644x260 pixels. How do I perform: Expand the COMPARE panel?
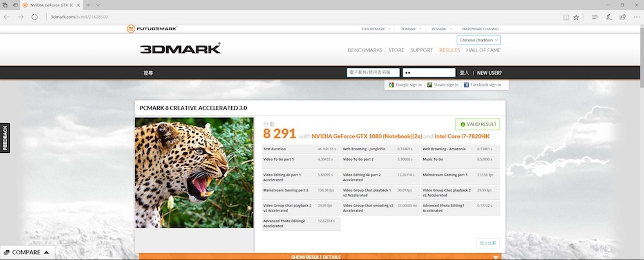(27, 253)
